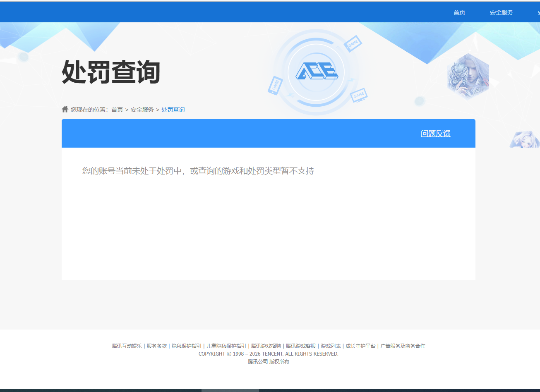Open the 服务条款 footer link
This screenshot has width=540, height=392.
pyautogui.click(x=157, y=346)
